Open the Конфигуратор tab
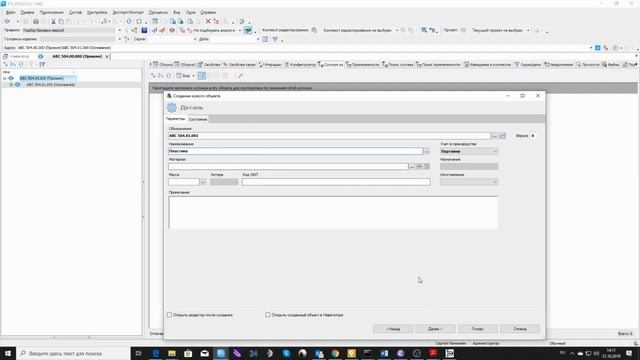The width and height of the screenshot is (640, 360). (300, 64)
